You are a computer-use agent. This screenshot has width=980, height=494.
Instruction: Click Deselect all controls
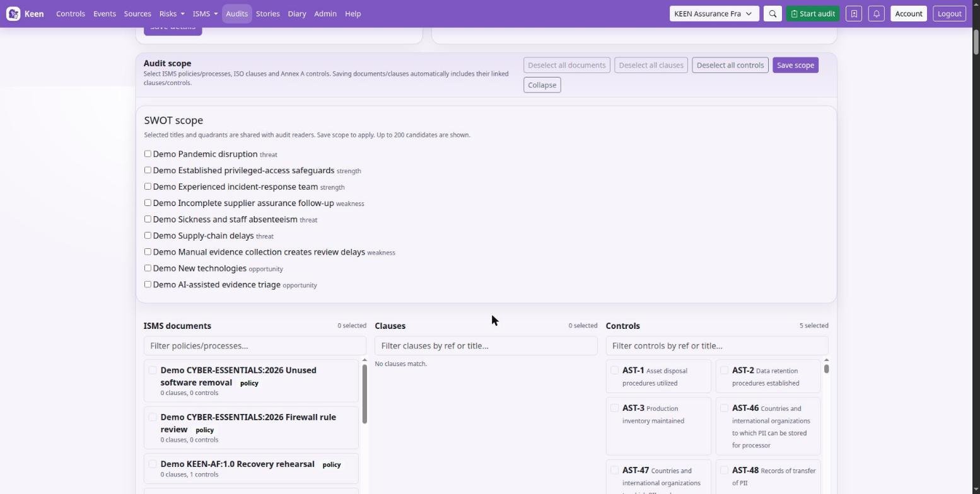click(730, 66)
